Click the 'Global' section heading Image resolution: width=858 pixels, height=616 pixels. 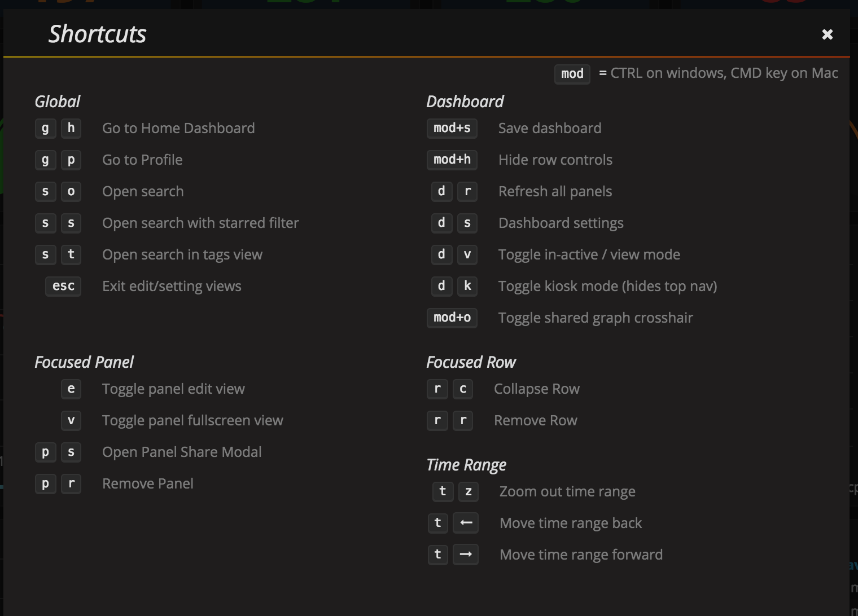(x=58, y=102)
